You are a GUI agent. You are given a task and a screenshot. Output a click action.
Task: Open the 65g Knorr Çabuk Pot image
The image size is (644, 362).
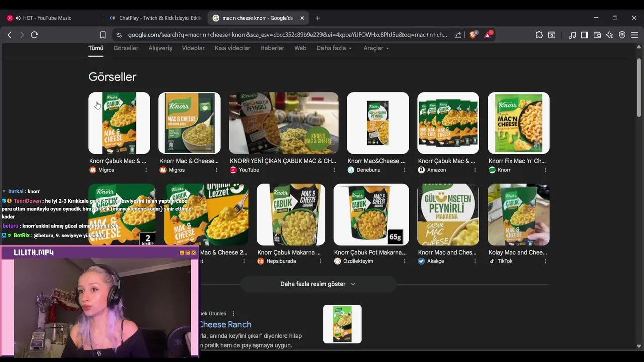coord(371,214)
